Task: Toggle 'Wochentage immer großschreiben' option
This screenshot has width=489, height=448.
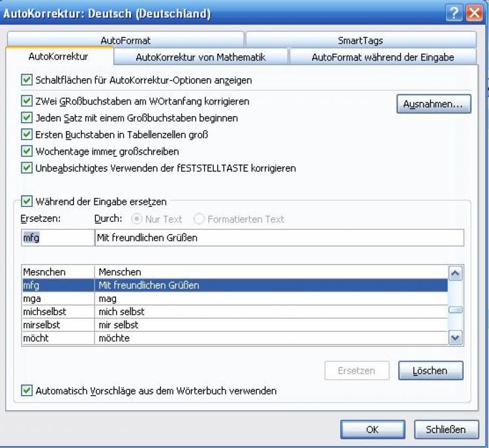Action: point(27,151)
